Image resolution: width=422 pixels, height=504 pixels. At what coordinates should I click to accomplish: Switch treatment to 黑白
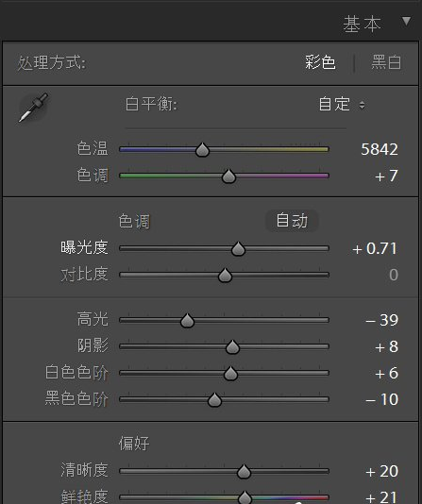pyautogui.click(x=386, y=62)
